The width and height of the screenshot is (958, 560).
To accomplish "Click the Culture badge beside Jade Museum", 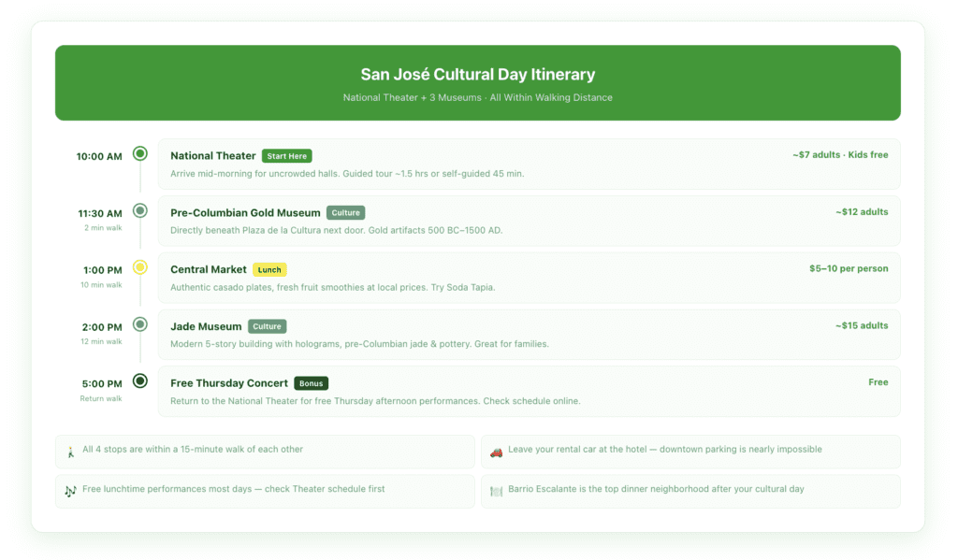I will tap(267, 326).
